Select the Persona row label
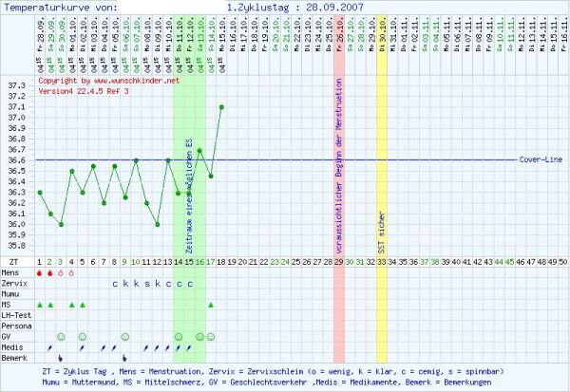 [x=17, y=326]
